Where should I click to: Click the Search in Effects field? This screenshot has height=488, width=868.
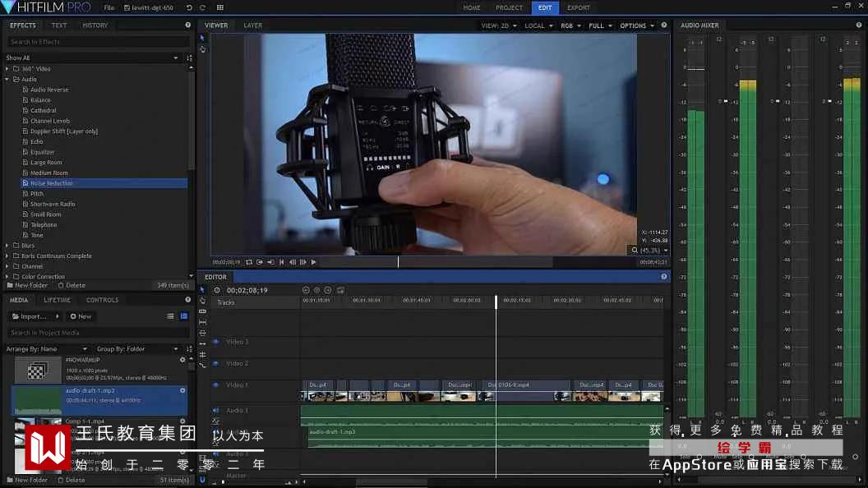coord(98,42)
